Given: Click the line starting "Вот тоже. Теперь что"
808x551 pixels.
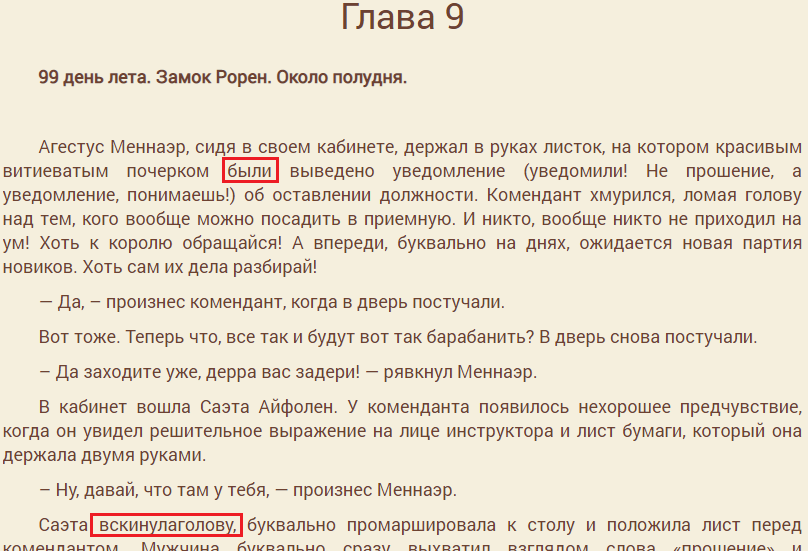Looking at the screenshot, I should tap(397, 337).
